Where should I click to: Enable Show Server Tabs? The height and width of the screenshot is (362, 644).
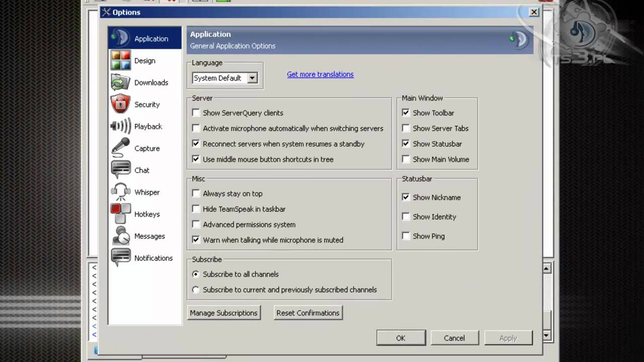(406, 128)
